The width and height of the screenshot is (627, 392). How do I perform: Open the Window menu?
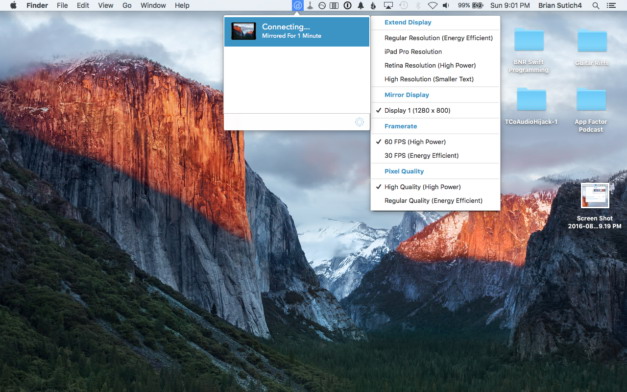153,6
